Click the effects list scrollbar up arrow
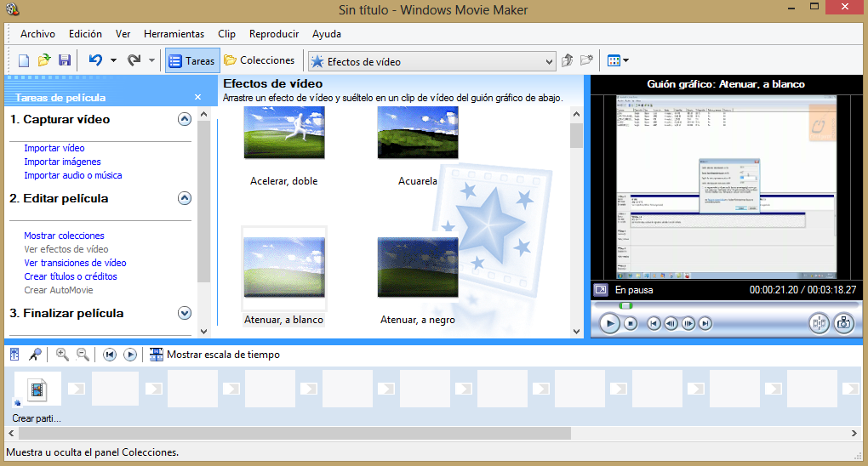868x466 pixels. [576, 114]
